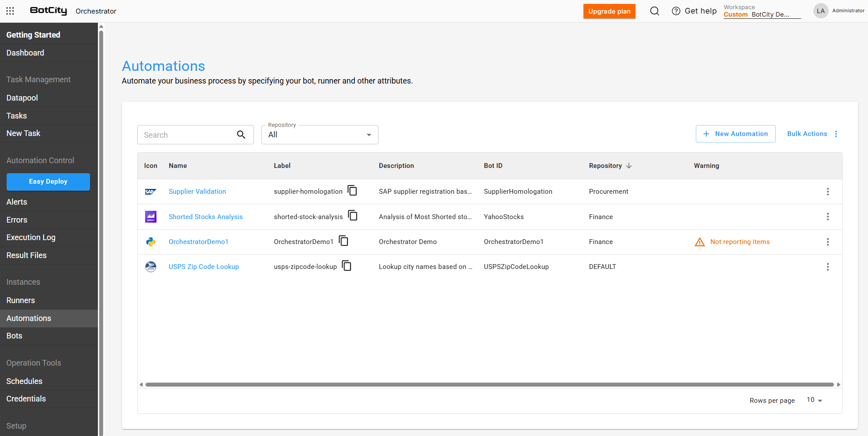This screenshot has width=868, height=436.
Task: Click the global search magnifier icon
Action: coord(654,11)
